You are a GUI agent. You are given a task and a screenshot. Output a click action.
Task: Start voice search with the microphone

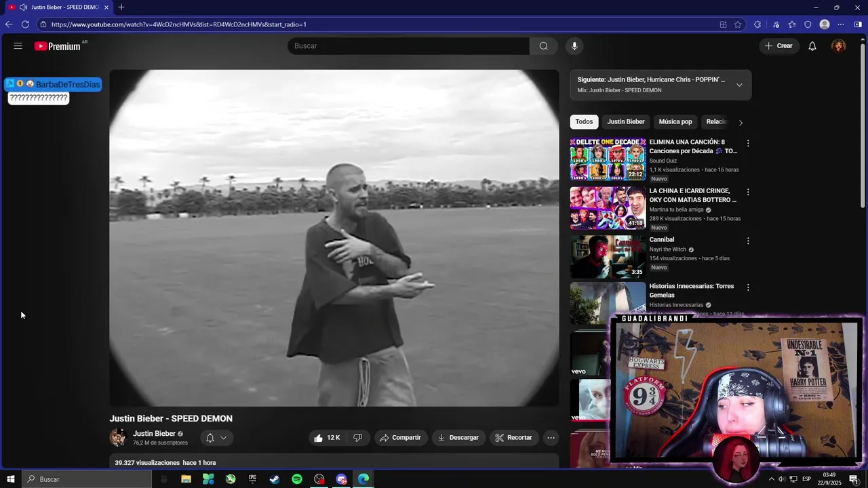[574, 46]
